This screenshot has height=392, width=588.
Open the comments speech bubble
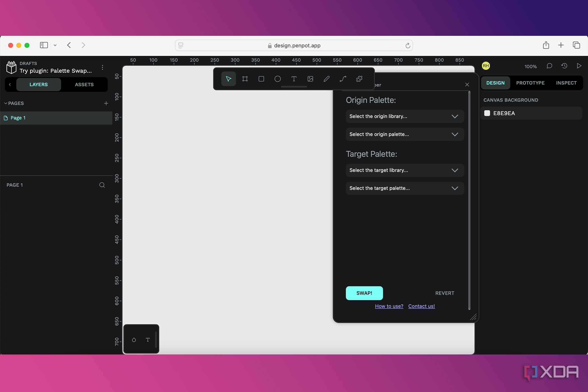click(549, 66)
